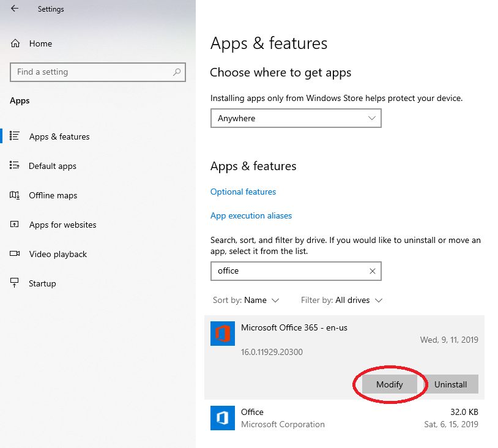Click the blue Office app icon
The image size is (498, 448).
pos(223,418)
